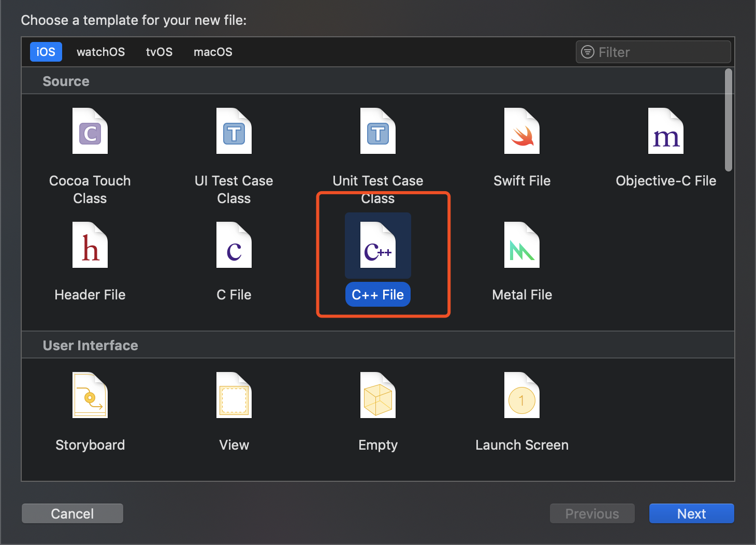Screen dimensions: 756x545
Task: Select the Swift File template icon
Action: (x=522, y=131)
